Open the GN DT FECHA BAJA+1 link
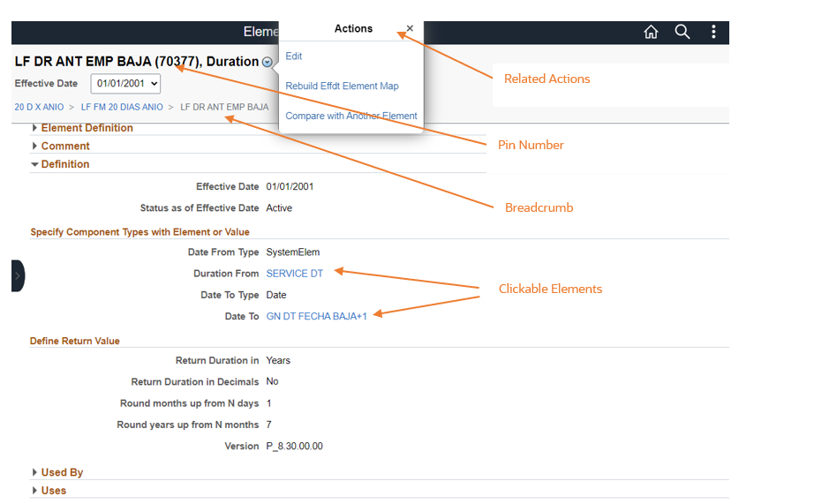837x504 pixels. tap(316, 316)
